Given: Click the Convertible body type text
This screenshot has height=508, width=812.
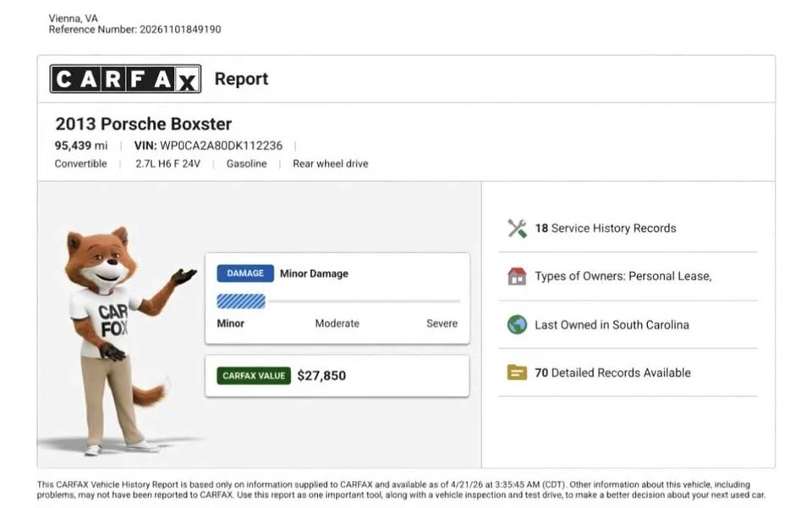Looking at the screenshot, I should (x=81, y=163).
